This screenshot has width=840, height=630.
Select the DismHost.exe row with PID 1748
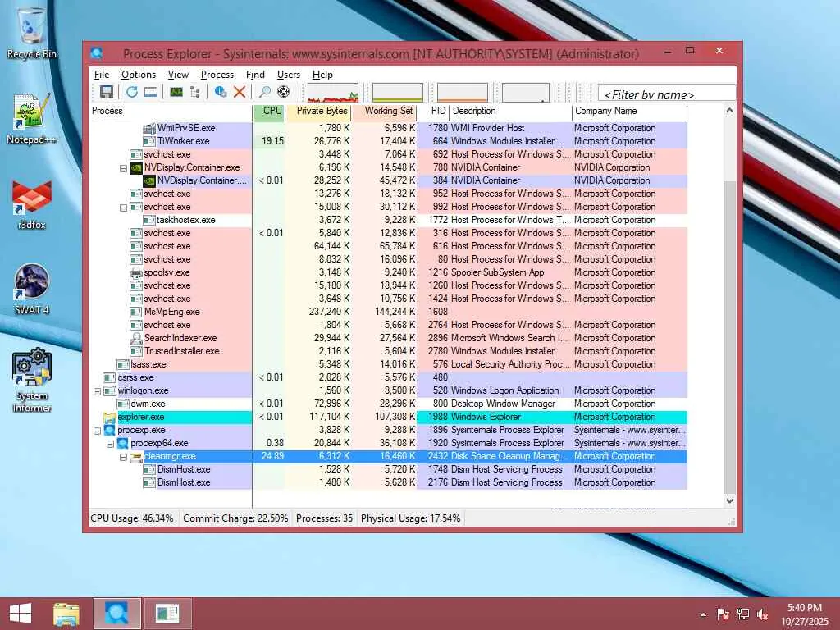[x=388, y=469]
